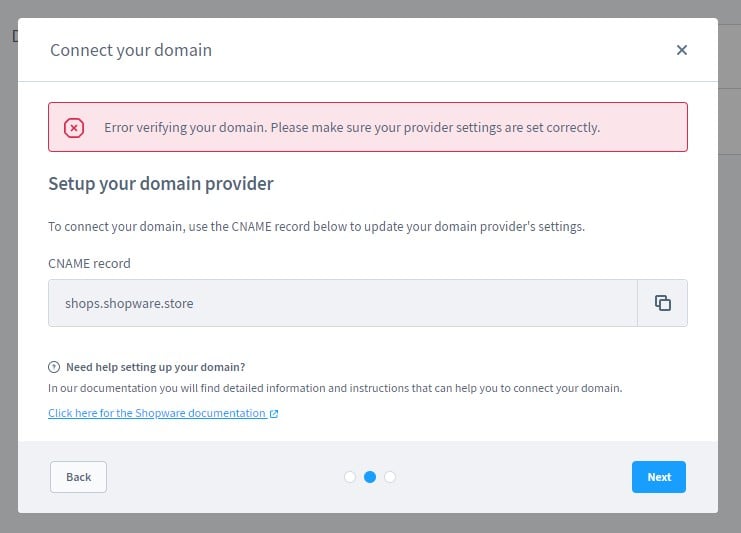Proceed with the blue Next button

(x=659, y=477)
